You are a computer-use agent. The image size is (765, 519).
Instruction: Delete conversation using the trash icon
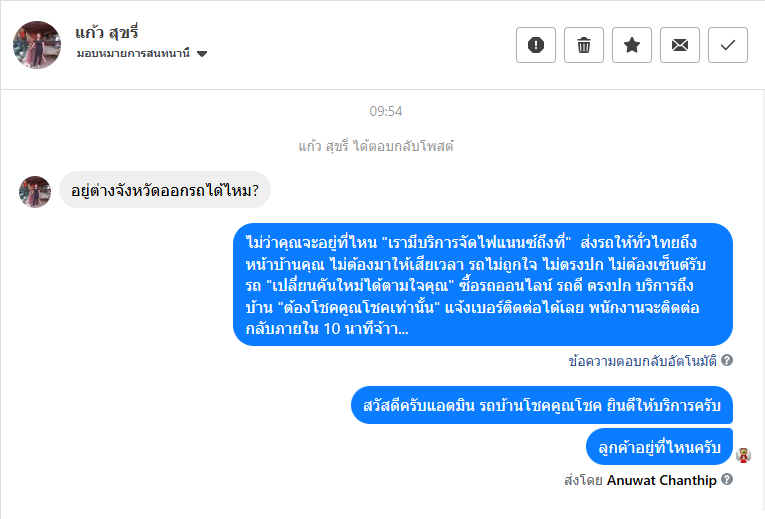(x=584, y=45)
